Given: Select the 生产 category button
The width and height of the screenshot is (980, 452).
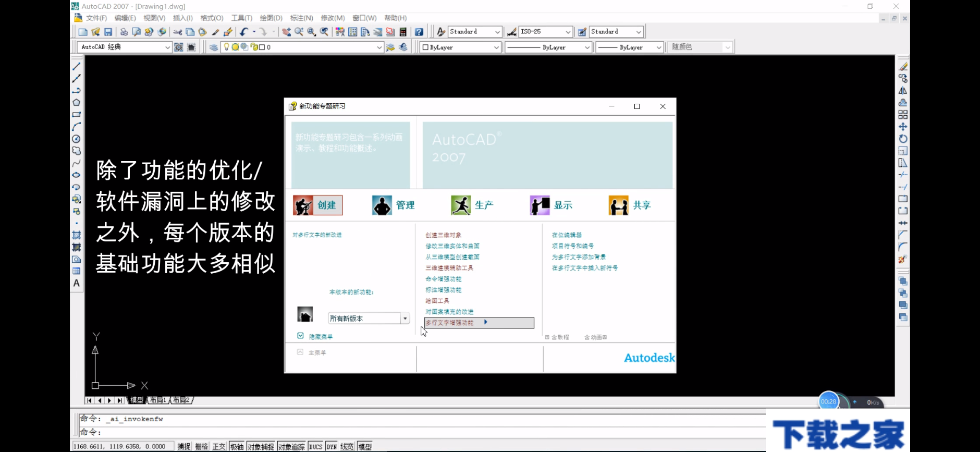Looking at the screenshot, I should (472, 205).
